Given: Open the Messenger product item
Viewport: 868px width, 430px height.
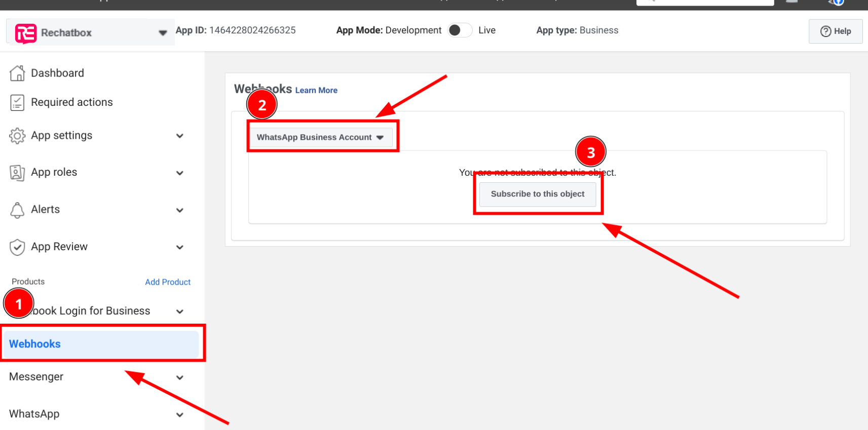Looking at the screenshot, I should 36,377.
